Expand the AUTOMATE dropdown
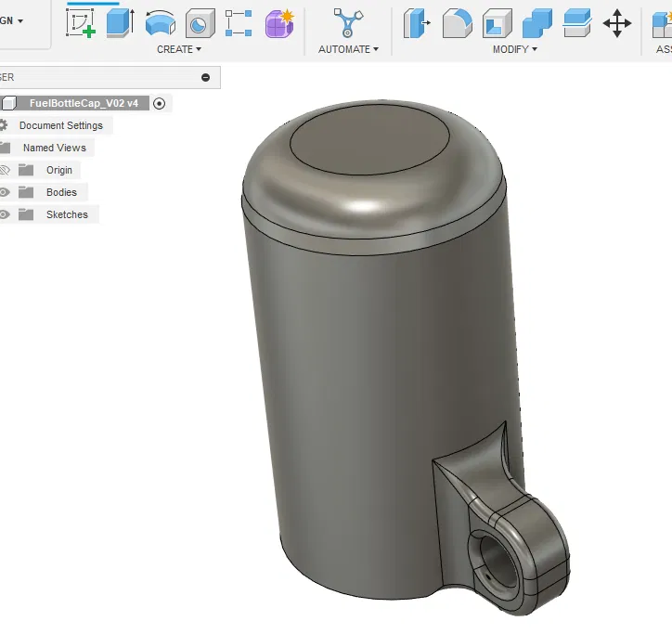 (x=348, y=49)
